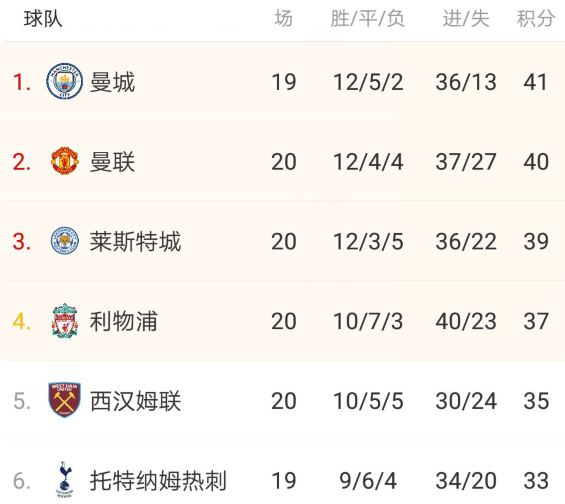Click the rank number 5. row marker
The image size is (565, 504).
22,401
